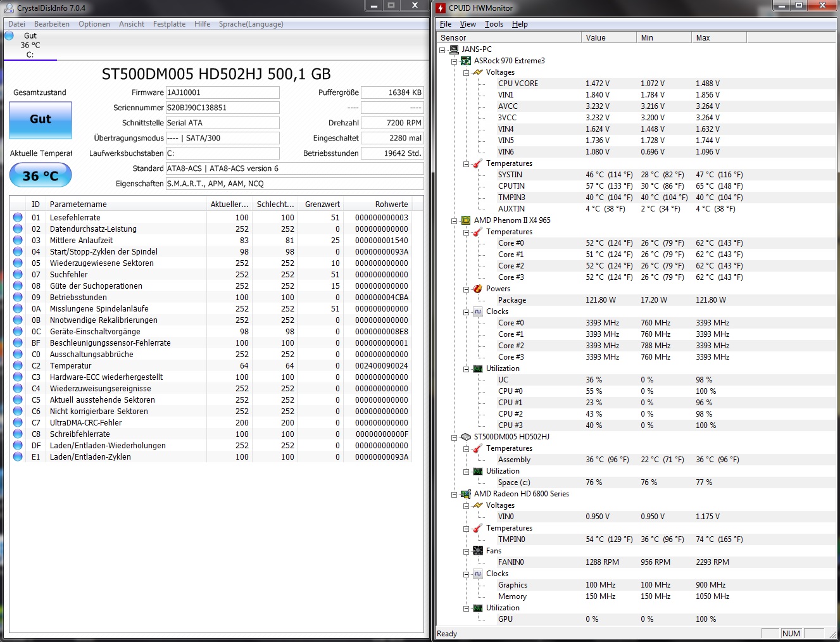
Task: Collapse the JANS-PC root node
Action: point(442,49)
